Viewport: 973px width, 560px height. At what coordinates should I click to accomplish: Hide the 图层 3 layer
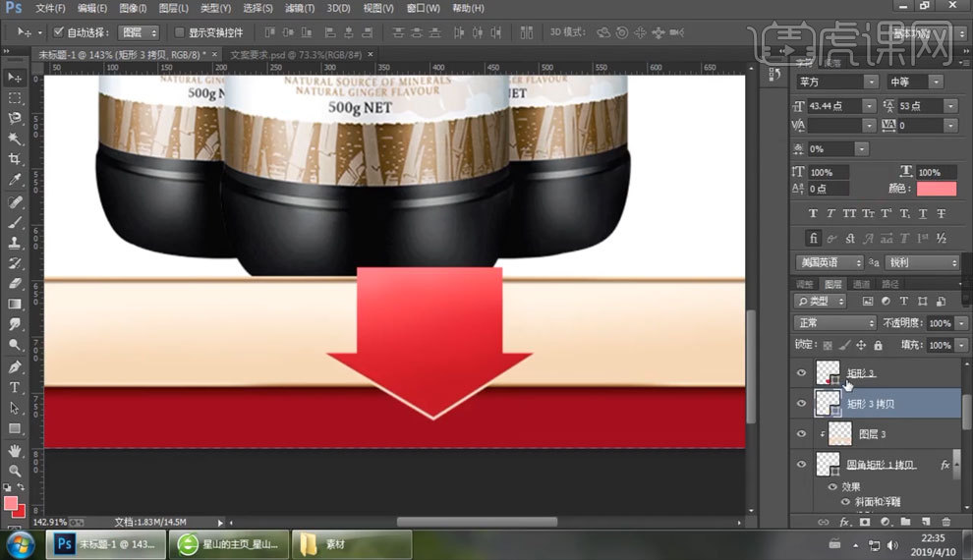[801, 433]
